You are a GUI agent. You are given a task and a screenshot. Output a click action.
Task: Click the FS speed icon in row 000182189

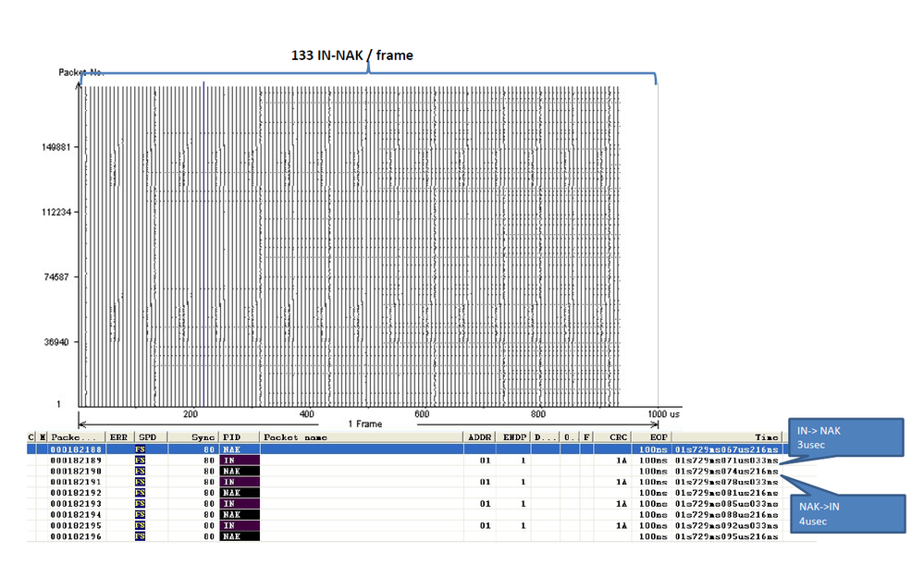[x=140, y=461]
